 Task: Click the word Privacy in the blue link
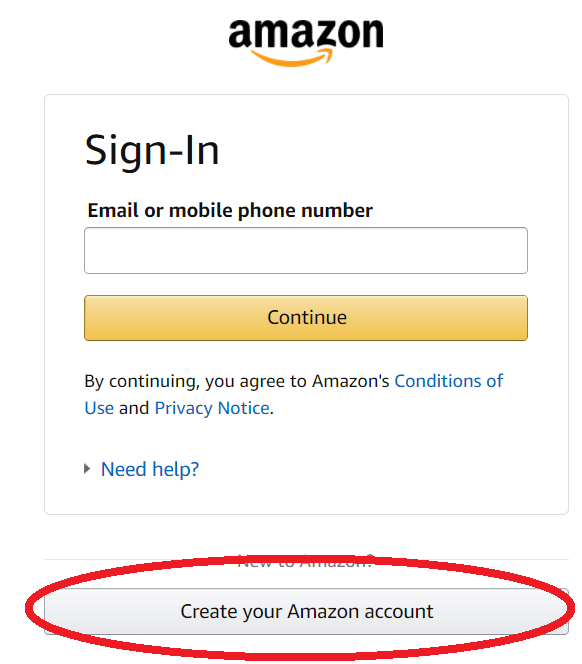[183, 409]
